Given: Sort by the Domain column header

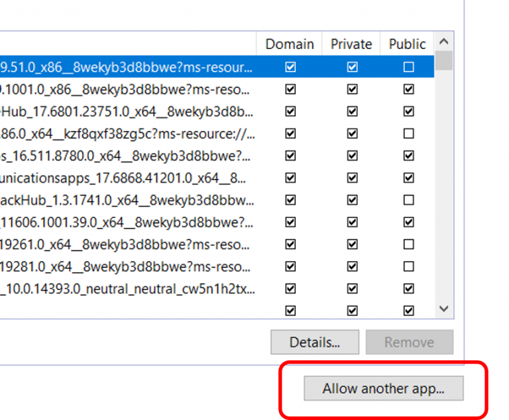Looking at the screenshot, I should tap(290, 44).
